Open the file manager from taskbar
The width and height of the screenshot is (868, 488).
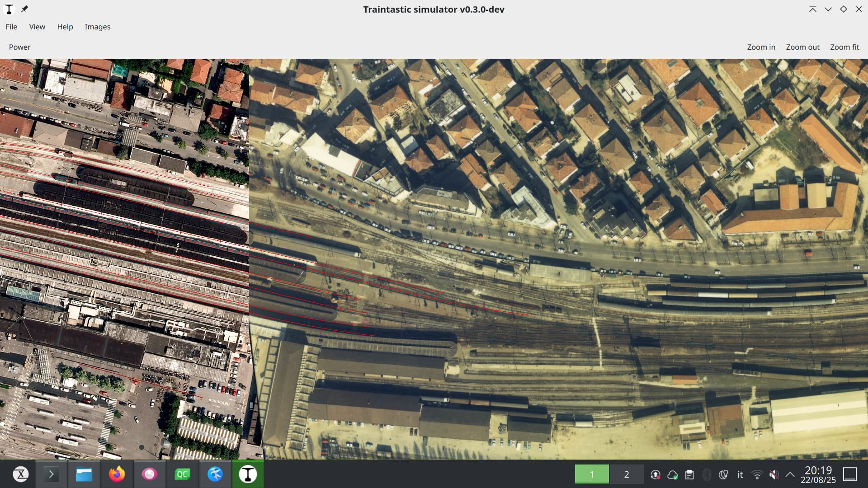point(84,474)
